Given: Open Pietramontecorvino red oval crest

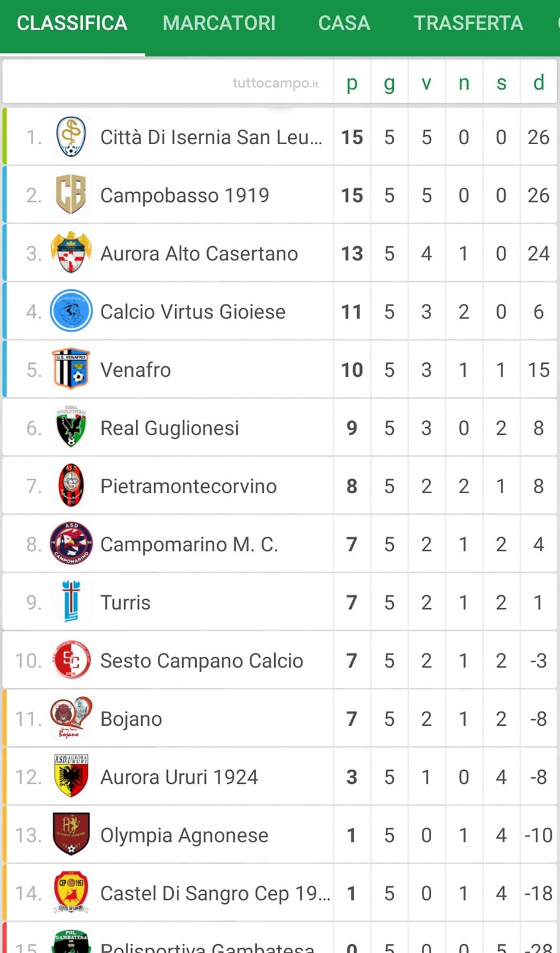Looking at the screenshot, I should click(x=71, y=485).
